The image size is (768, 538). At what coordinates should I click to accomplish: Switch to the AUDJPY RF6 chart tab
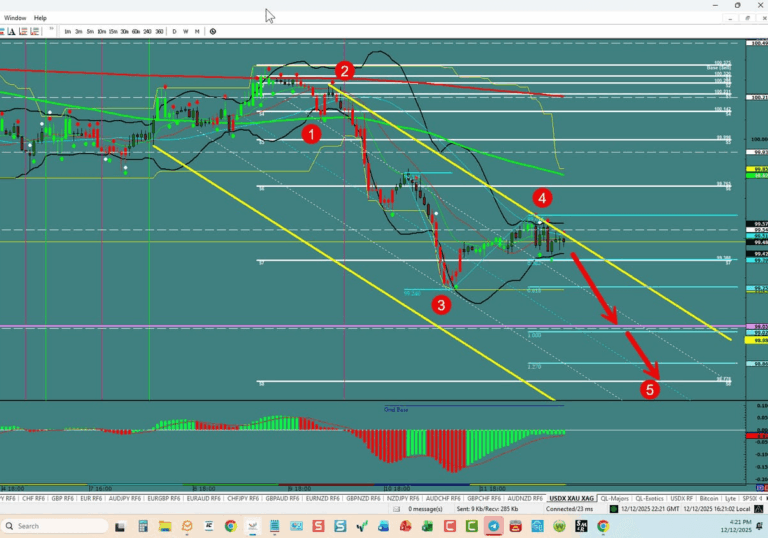point(124,498)
